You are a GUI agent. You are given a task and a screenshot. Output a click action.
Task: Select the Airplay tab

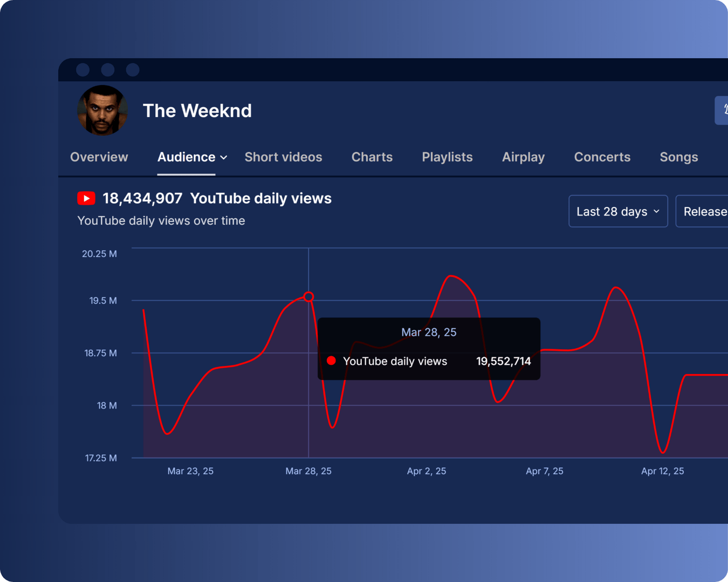(x=523, y=157)
